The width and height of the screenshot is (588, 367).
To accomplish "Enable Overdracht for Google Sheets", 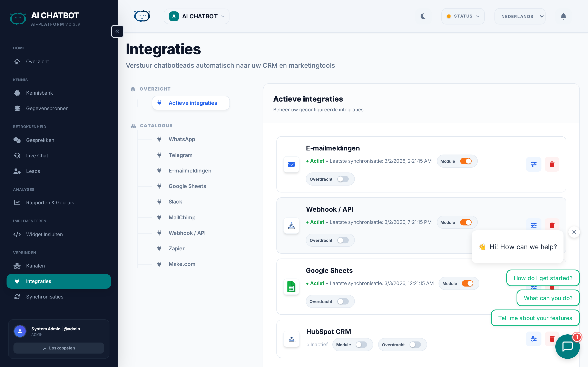I will click(x=343, y=301).
